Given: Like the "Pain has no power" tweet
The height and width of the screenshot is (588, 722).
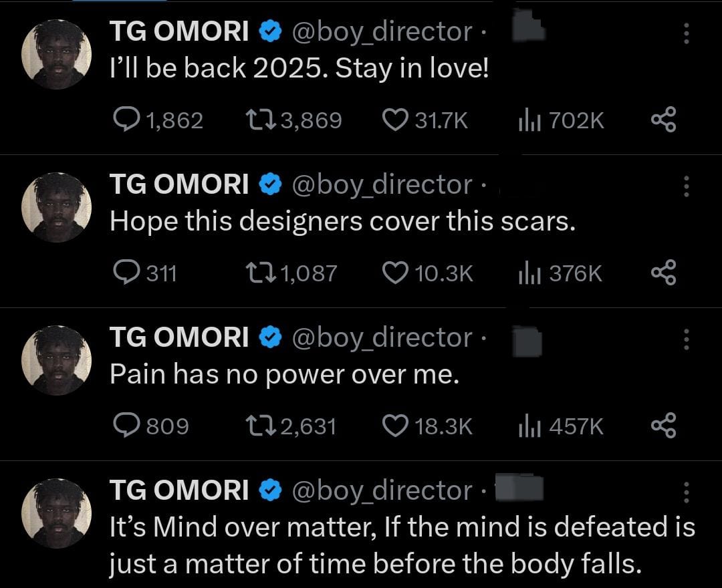Looking at the screenshot, I should (394, 426).
